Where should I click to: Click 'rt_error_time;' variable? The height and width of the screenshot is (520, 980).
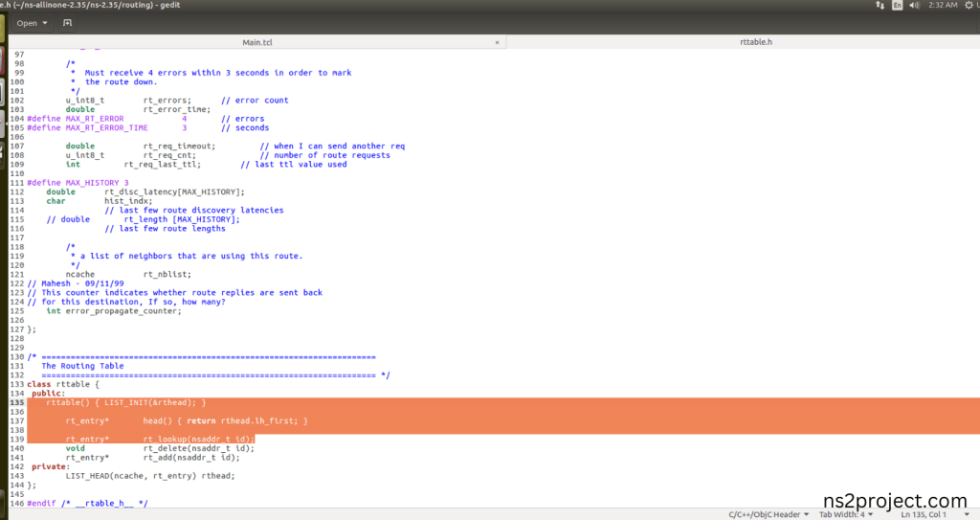[177, 109]
